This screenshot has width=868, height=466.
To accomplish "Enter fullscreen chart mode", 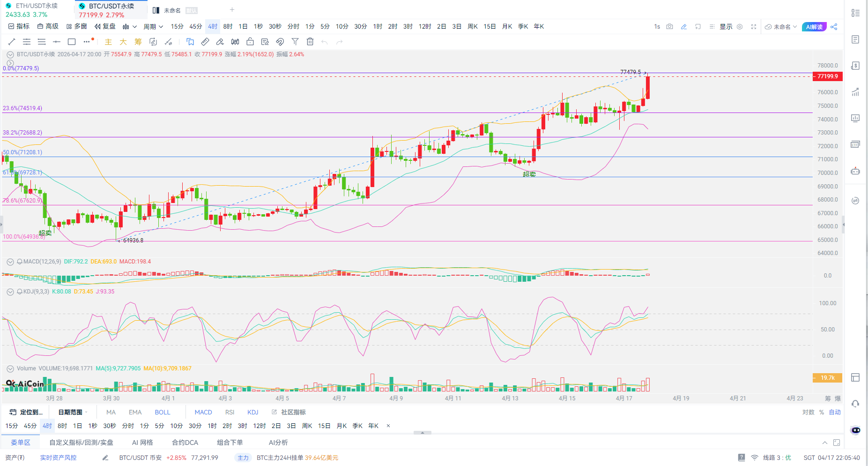I will pyautogui.click(x=754, y=27).
